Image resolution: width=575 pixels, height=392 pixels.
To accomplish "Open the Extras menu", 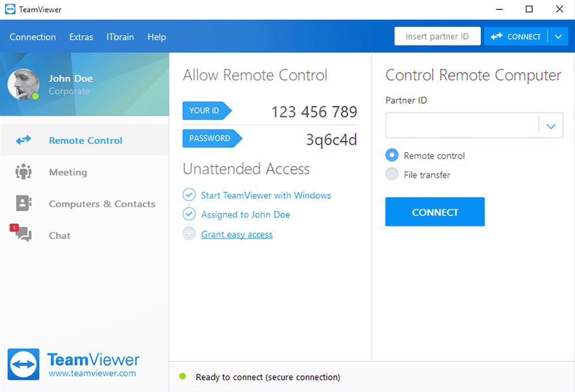I will click(x=81, y=37).
